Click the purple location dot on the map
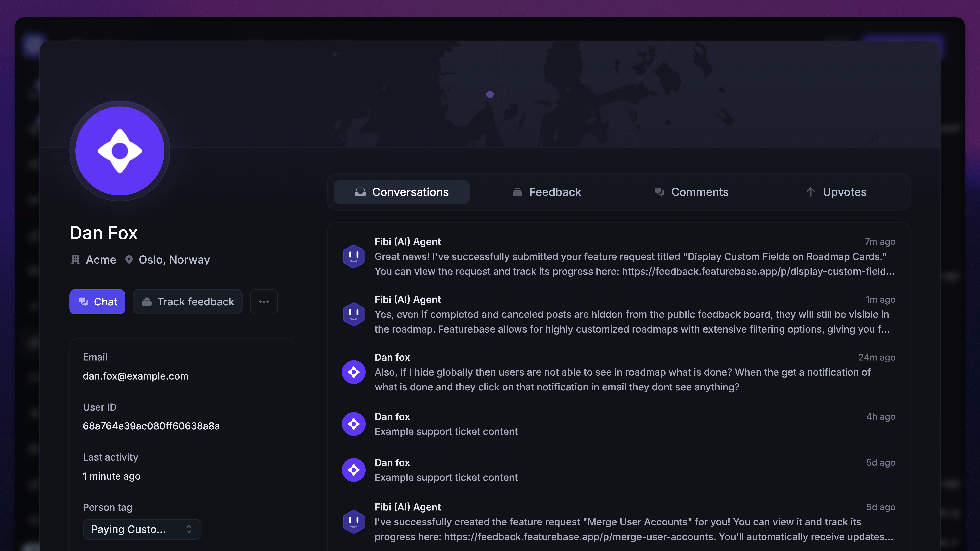Image resolution: width=980 pixels, height=551 pixels. point(490,94)
